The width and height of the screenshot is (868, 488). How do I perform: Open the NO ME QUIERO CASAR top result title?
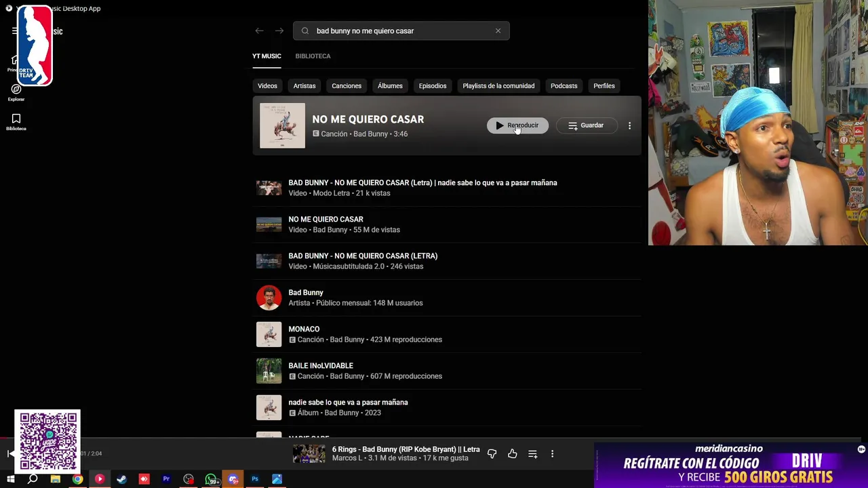(x=368, y=119)
